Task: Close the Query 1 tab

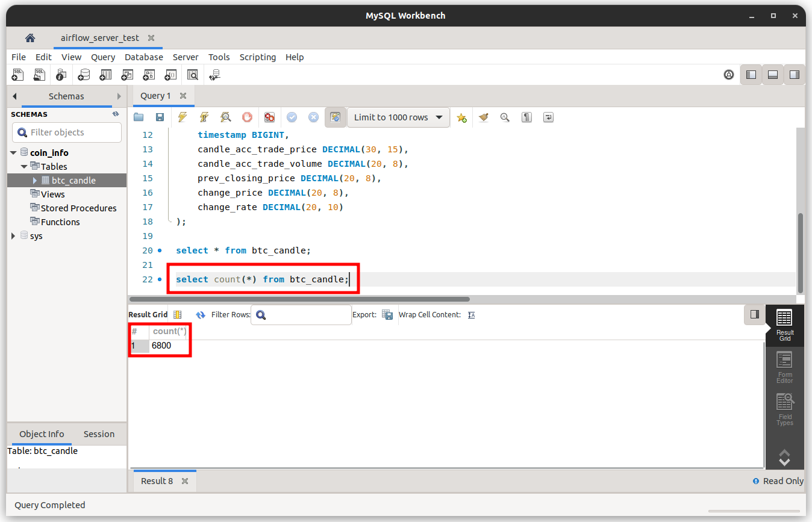Action: (x=183, y=96)
